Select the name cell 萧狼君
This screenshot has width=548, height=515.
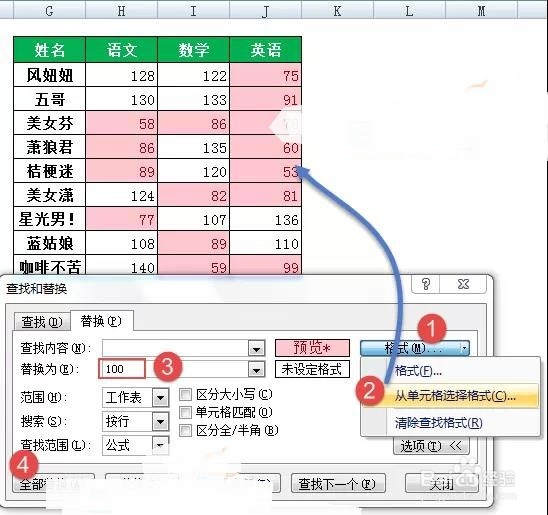49,147
